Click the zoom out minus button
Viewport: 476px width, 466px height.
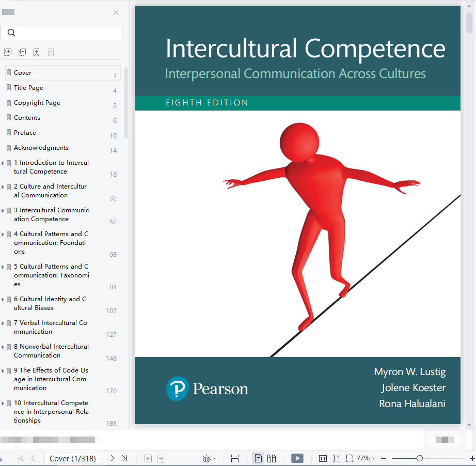pyautogui.click(x=384, y=458)
